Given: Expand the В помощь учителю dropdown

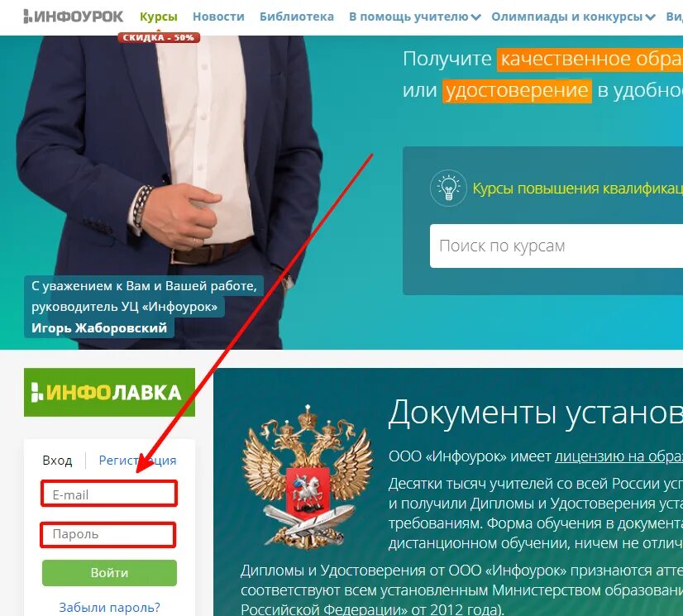Looking at the screenshot, I should pos(415,17).
